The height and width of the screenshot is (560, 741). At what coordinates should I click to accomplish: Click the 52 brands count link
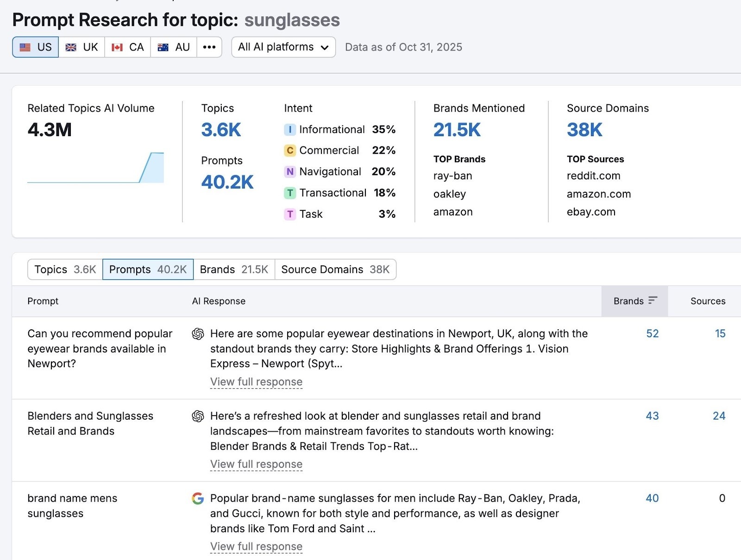pos(652,333)
